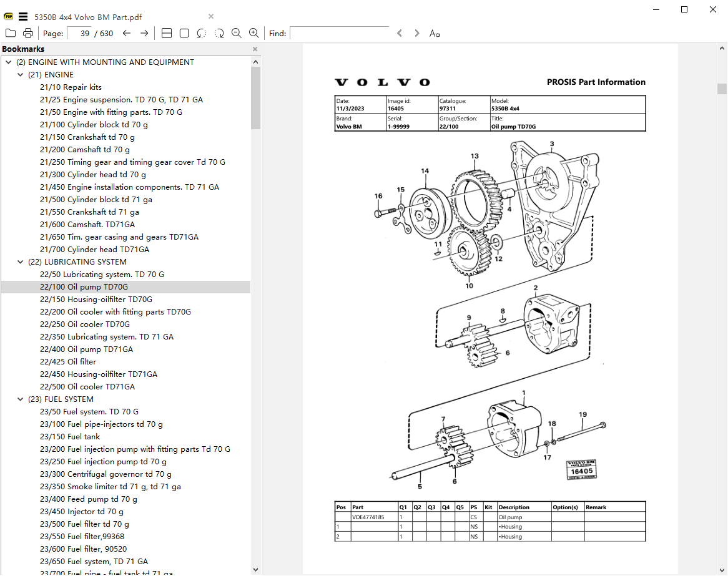Open bookmark 21/700 Cylinder head TD71GA

pyautogui.click(x=95, y=250)
